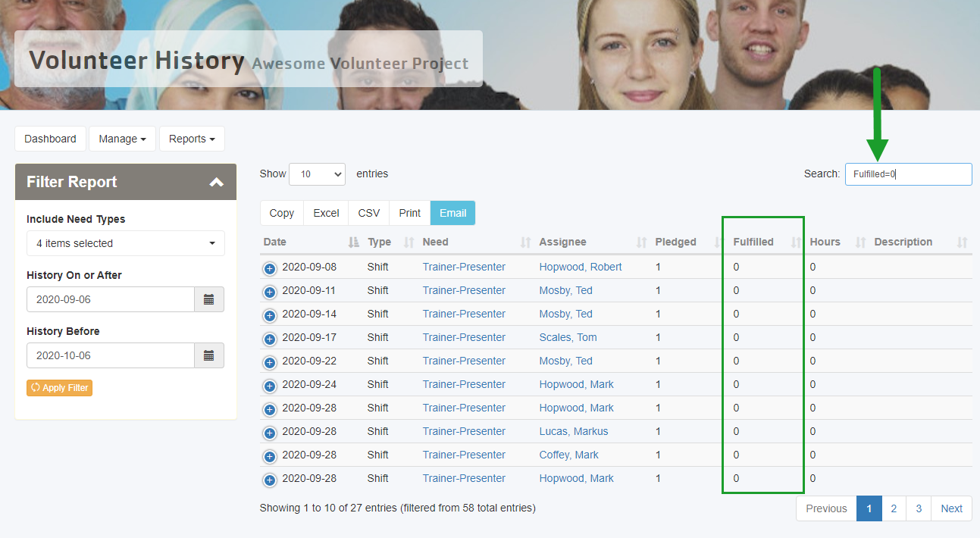980x538 pixels.
Task: Click plus icon on 2020-09-17 row
Action: (x=270, y=339)
